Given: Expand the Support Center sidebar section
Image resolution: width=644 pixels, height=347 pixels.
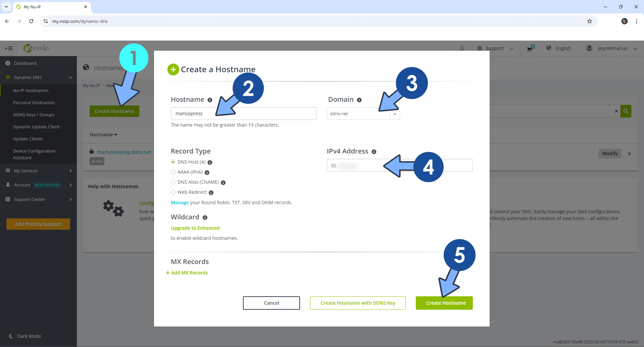Looking at the screenshot, I should pyautogui.click(x=39, y=199).
